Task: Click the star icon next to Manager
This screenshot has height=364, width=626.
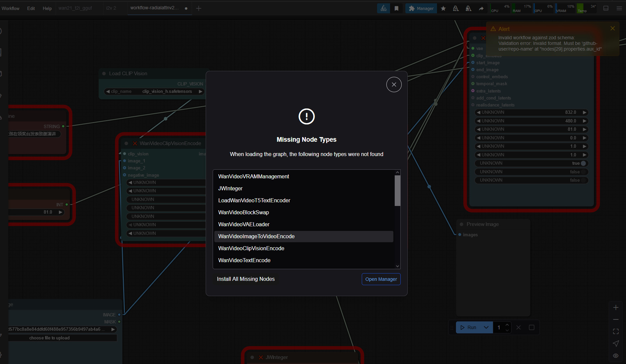Action: [x=443, y=8]
